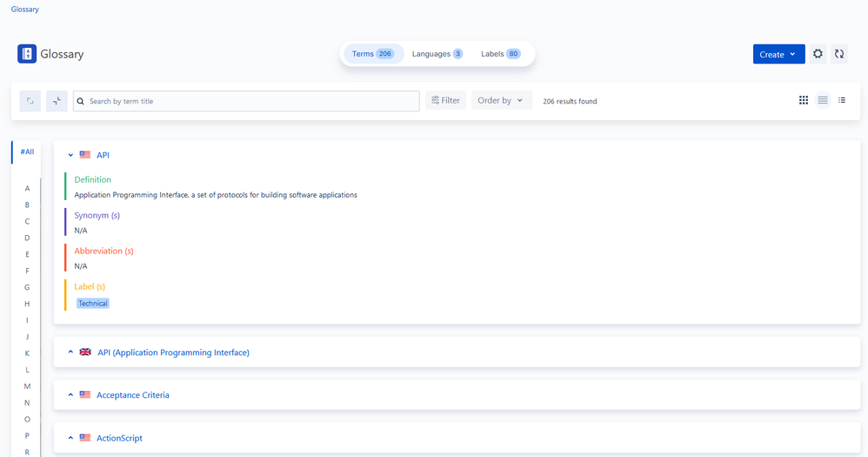Switch to the Languages tab
Viewport: 868px width, 457px height.
(437, 54)
